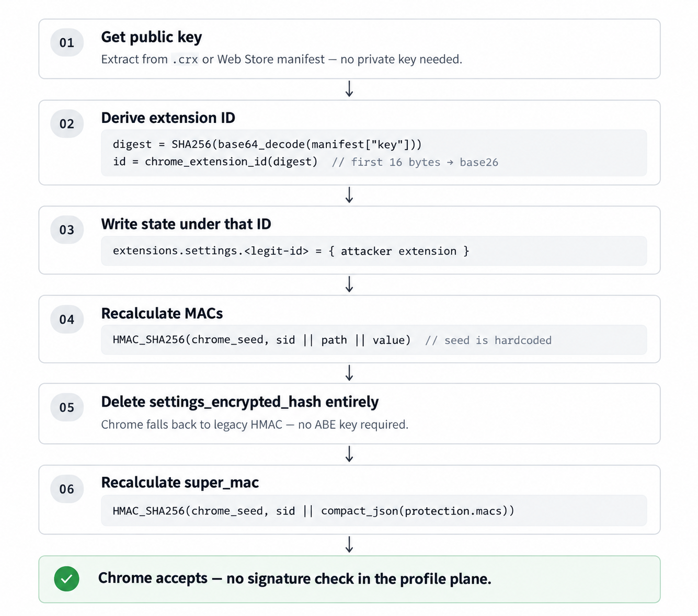
Task: Click the extensions.settings code block
Action: coord(374,251)
